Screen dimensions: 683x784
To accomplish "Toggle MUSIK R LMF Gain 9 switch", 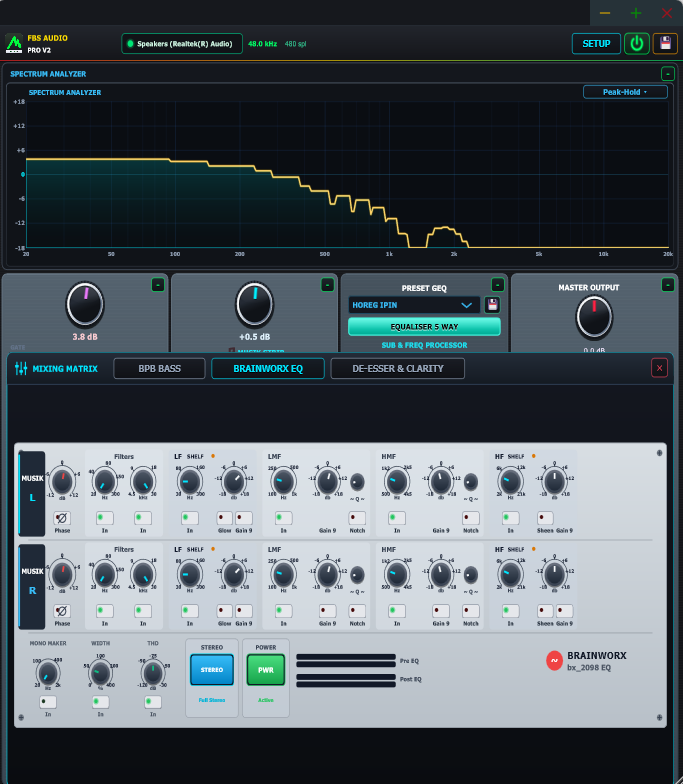I will tap(328, 610).
